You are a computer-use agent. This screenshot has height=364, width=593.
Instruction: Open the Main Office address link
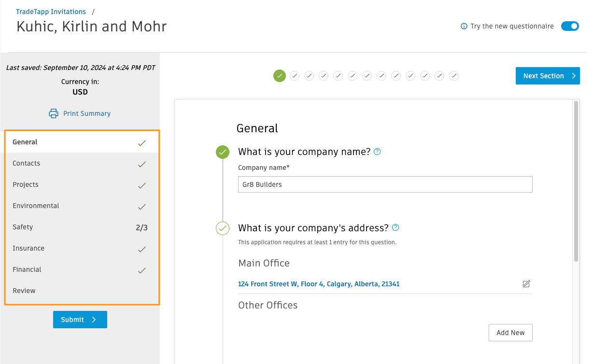tap(319, 284)
